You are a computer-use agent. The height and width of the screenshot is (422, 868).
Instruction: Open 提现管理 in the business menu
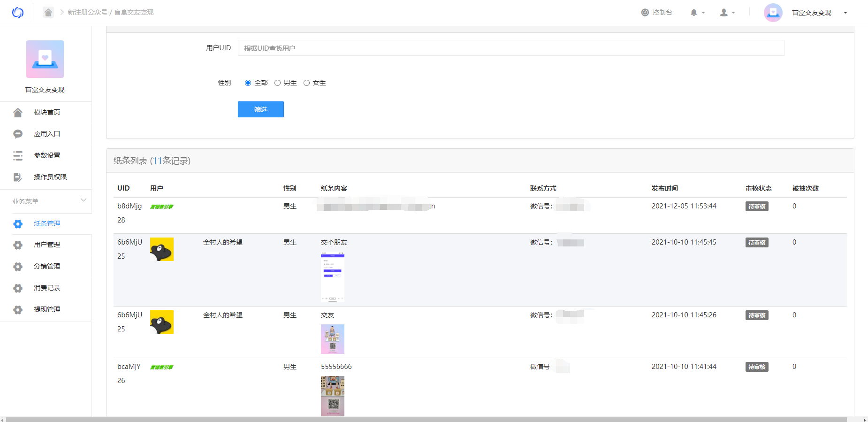pos(47,309)
